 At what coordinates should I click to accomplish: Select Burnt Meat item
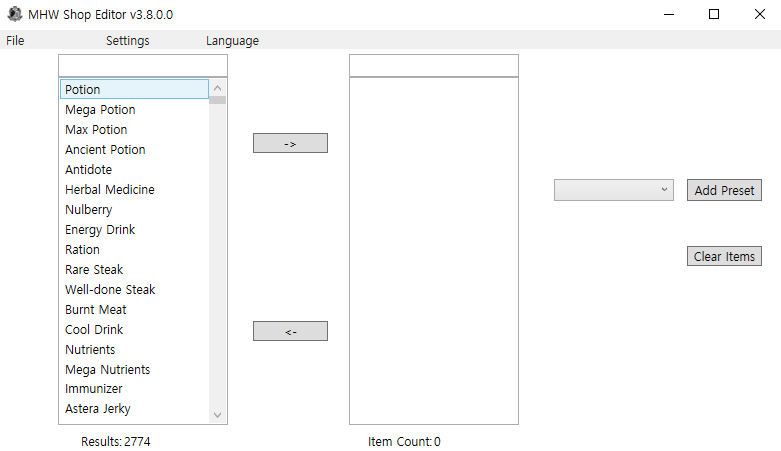[134, 309]
